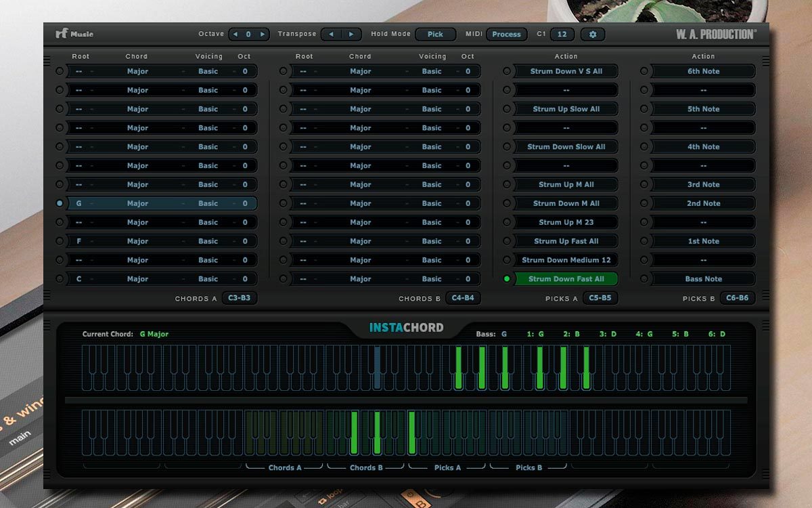Enable the Strum Up Slow All indicator
Viewport: 812px width, 508px height.
(x=507, y=109)
